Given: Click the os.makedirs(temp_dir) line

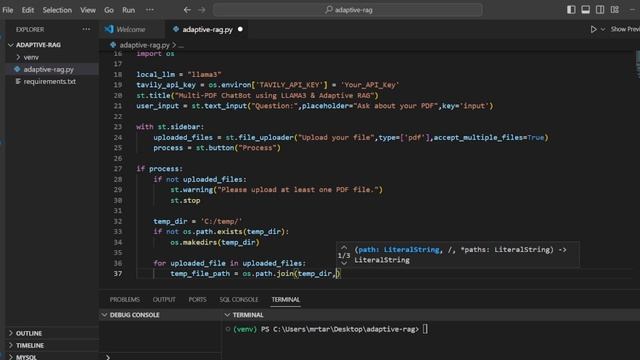Looking at the screenshot, I should tap(215, 242).
